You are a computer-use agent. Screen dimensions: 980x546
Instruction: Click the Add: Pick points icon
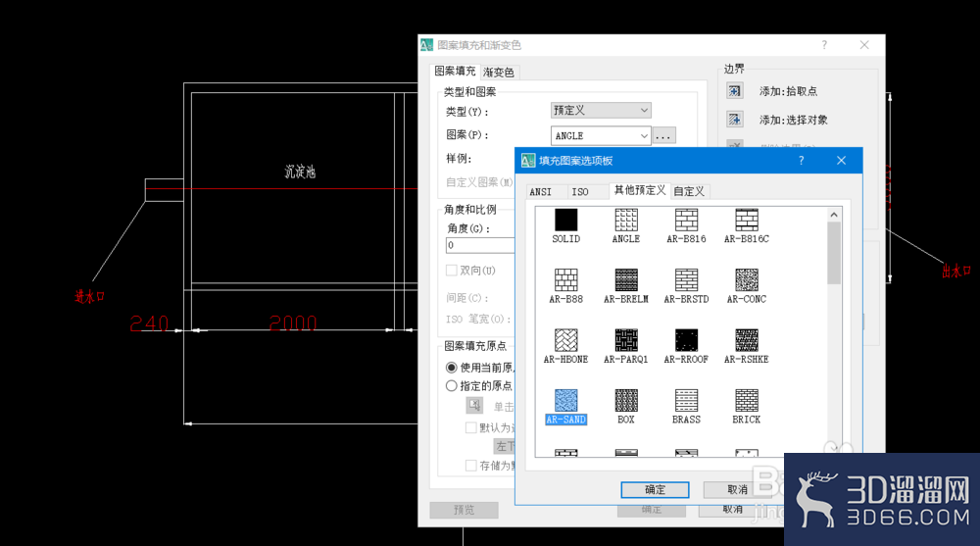tap(734, 91)
